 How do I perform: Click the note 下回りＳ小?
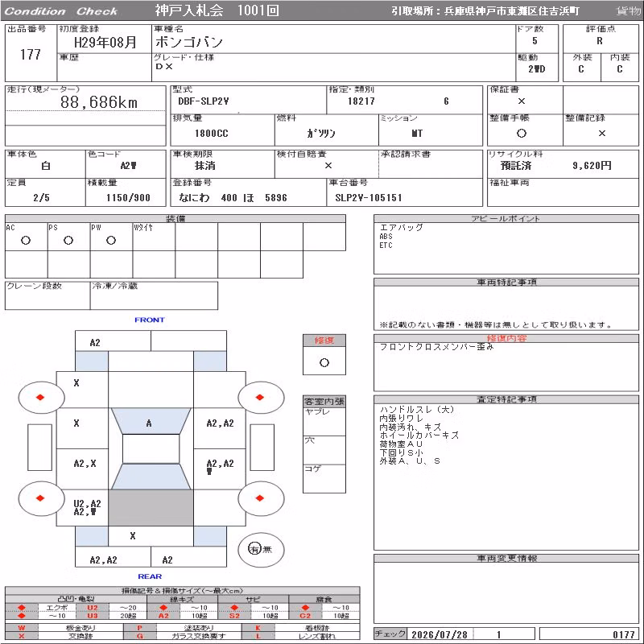click(x=401, y=452)
